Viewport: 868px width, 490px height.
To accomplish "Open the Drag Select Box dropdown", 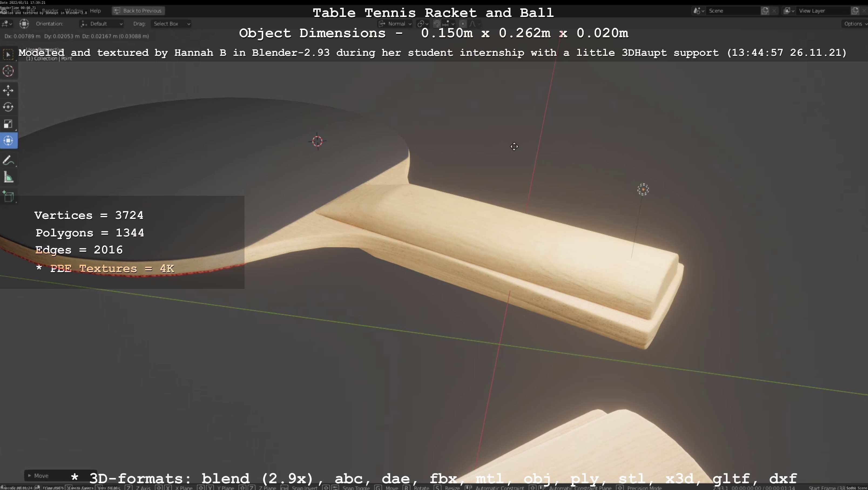I will coord(171,23).
